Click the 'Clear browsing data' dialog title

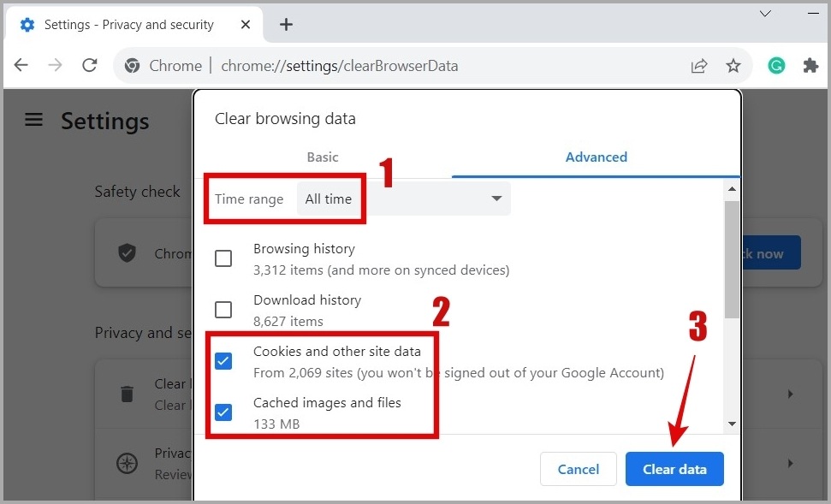(285, 119)
